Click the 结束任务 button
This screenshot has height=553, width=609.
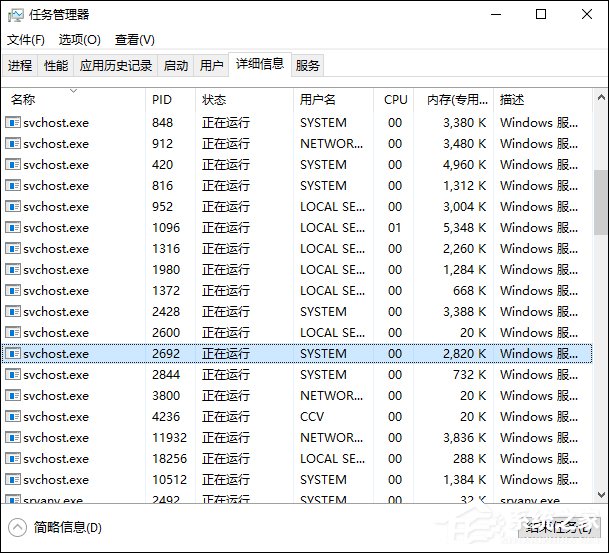point(559,527)
